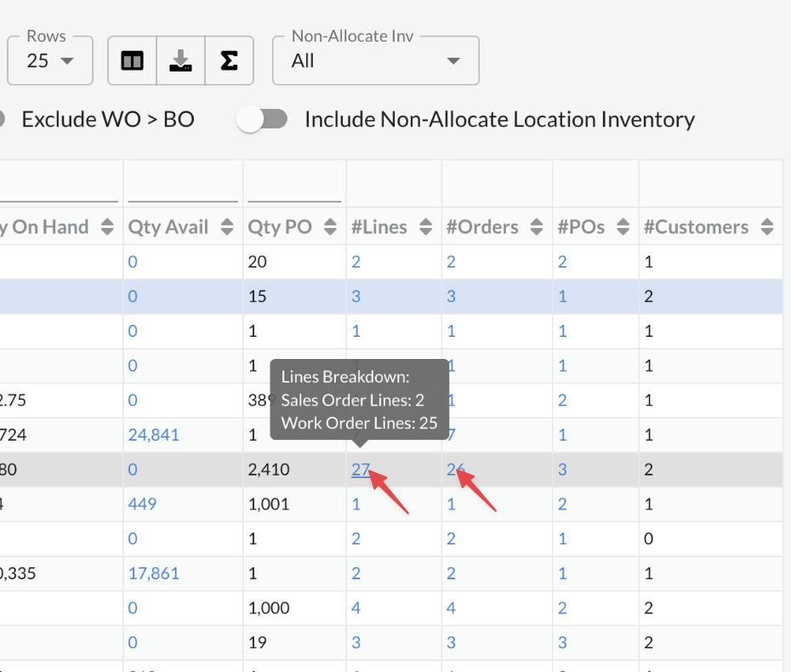Viewport: 791px width, 672px height.
Task: Click the #Customers column header text
Action: [x=696, y=227]
